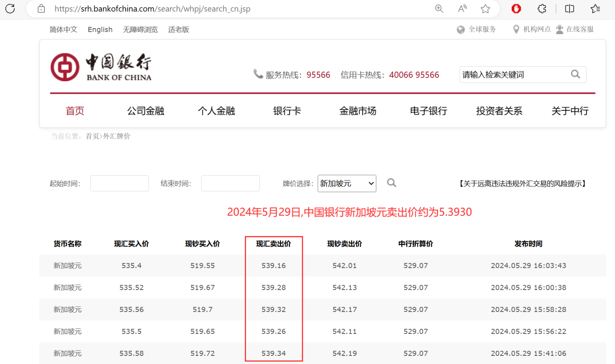
Task: Open the 投资者关系 menu
Action: (499, 110)
